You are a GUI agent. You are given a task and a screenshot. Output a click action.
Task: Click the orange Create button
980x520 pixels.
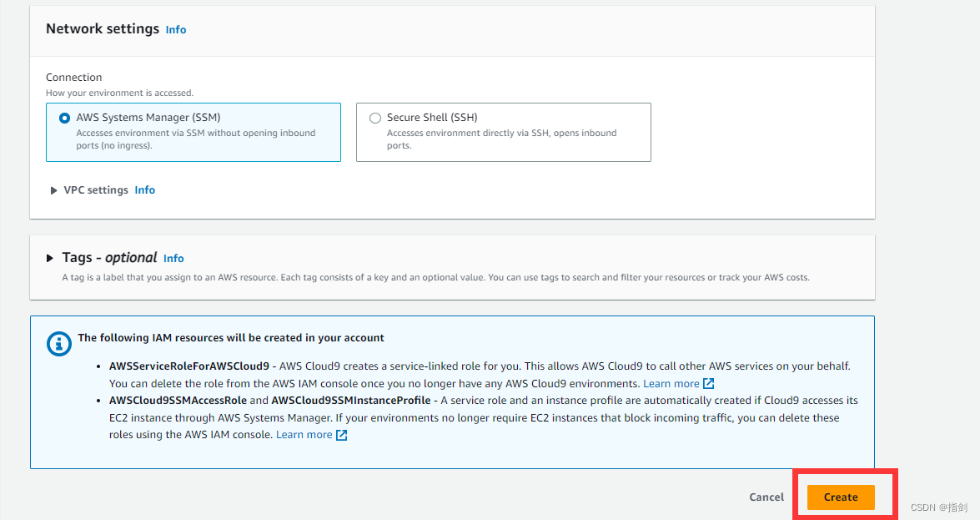(841, 497)
